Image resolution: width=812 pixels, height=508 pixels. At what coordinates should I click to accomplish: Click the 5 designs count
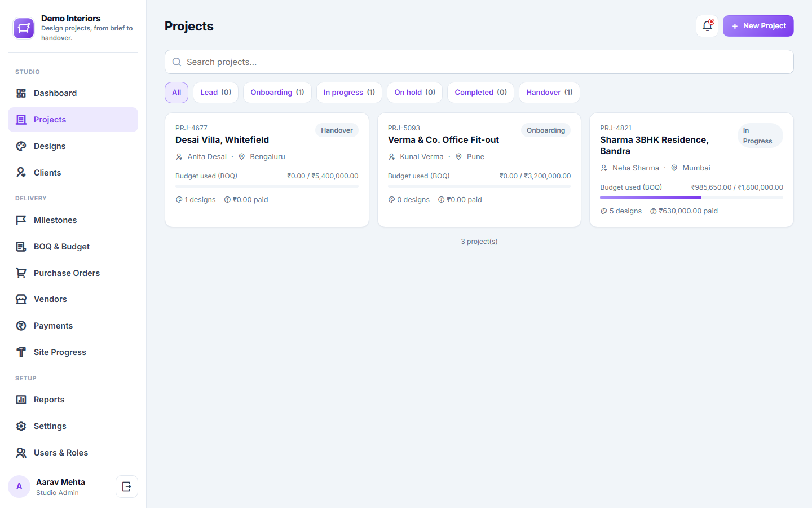coord(621,211)
